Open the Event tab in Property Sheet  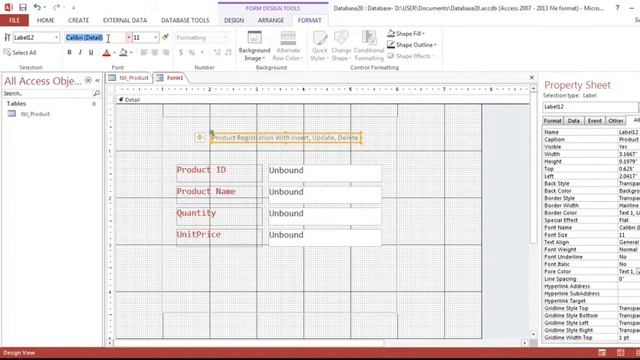594,121
